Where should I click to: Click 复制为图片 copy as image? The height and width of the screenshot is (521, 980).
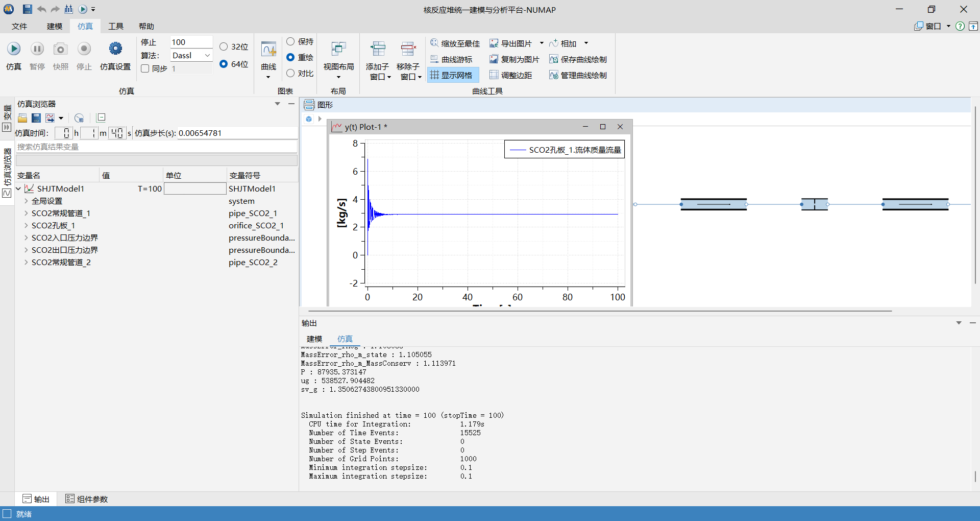click(514, 59)
